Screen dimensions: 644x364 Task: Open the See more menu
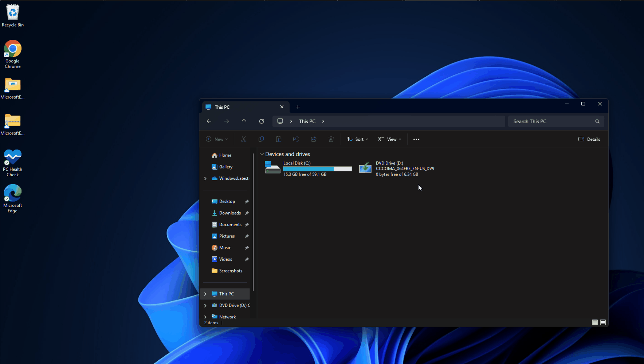point(416,139)
